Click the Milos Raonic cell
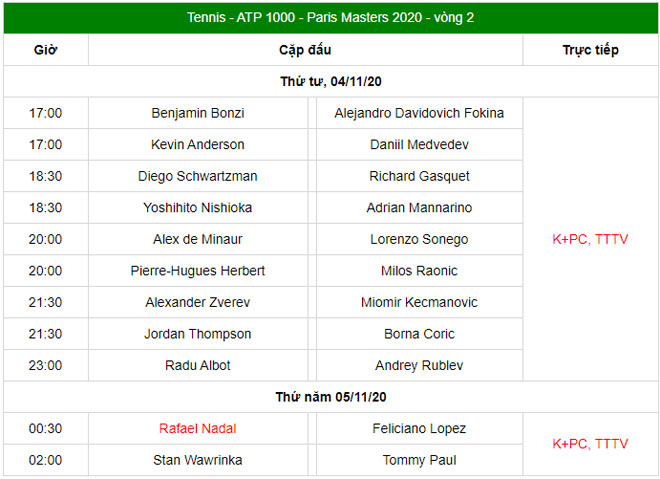This screenshot has width=660, height=479. pyautogui.click(x=419, y=271)
